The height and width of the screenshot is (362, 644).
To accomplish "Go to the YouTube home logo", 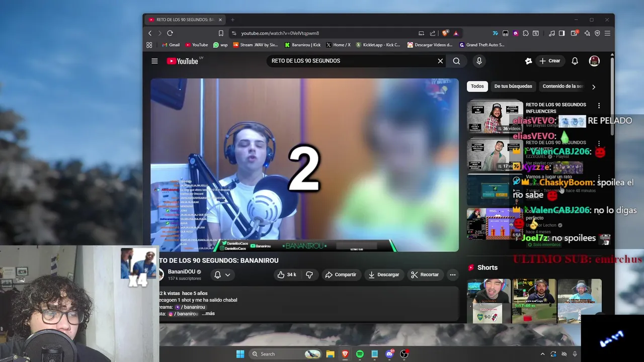I will (183, 61).
